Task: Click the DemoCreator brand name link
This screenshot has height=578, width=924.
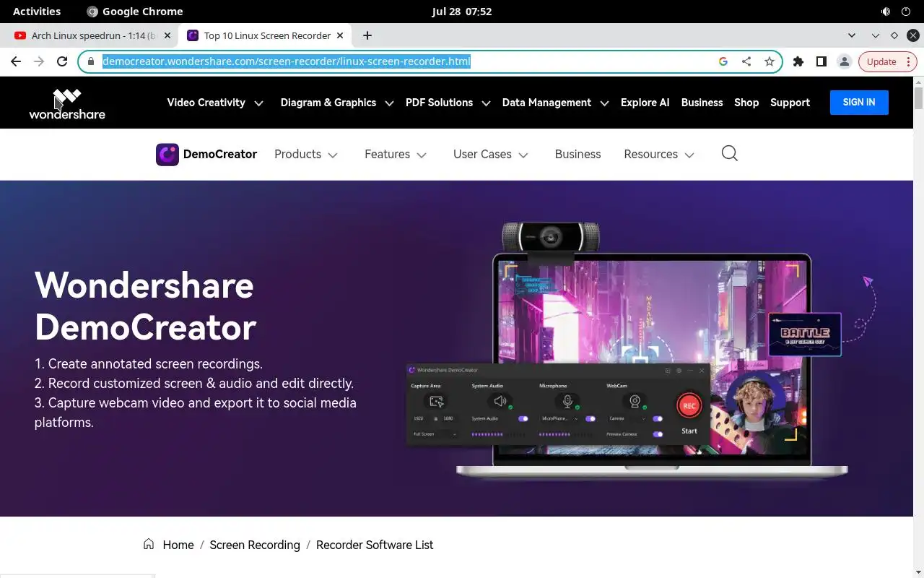Action: (x=220, y=154)
